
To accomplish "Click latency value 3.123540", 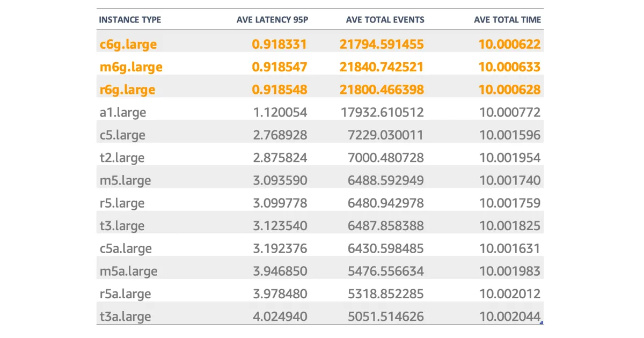I will (280, 225).
